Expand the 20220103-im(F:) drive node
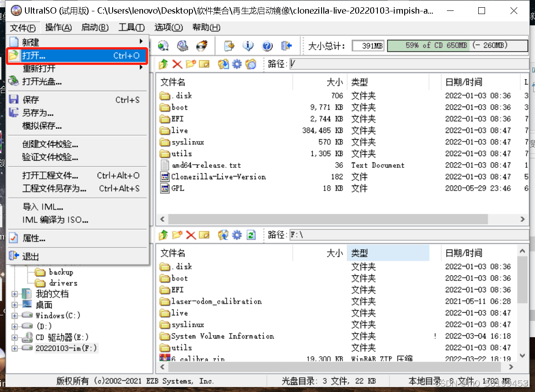 coord(15,348)
